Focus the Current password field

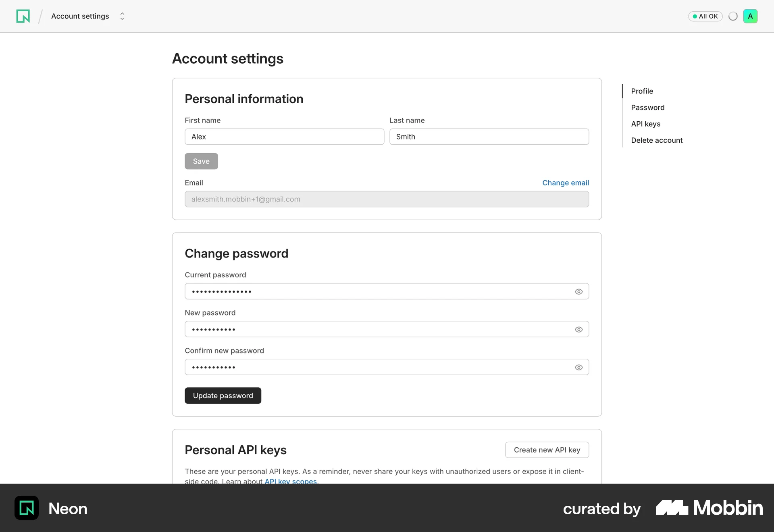[x=387, y=291]
